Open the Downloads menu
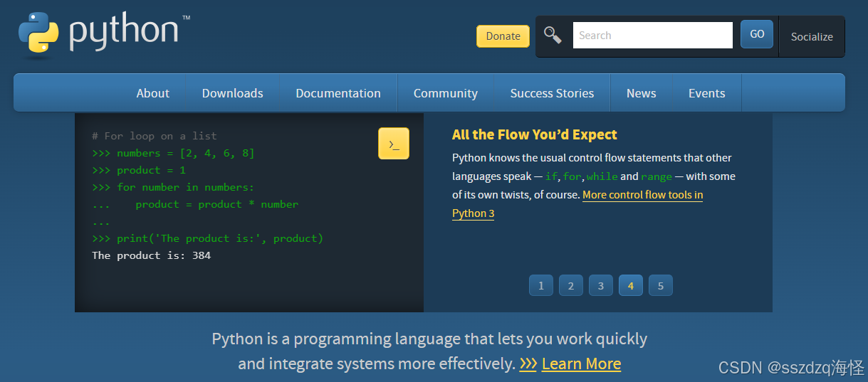868x382 pixels. click(x=233, y=93)
